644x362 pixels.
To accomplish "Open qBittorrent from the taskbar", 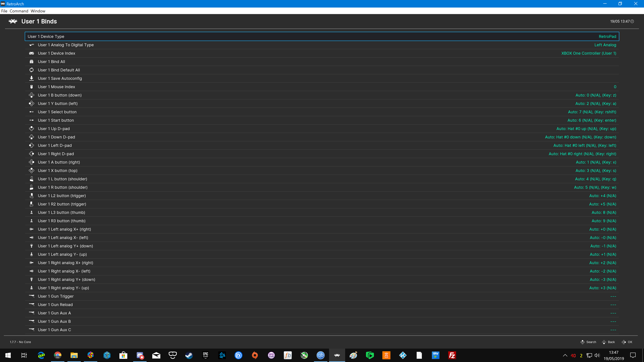I will coord(320,355).
